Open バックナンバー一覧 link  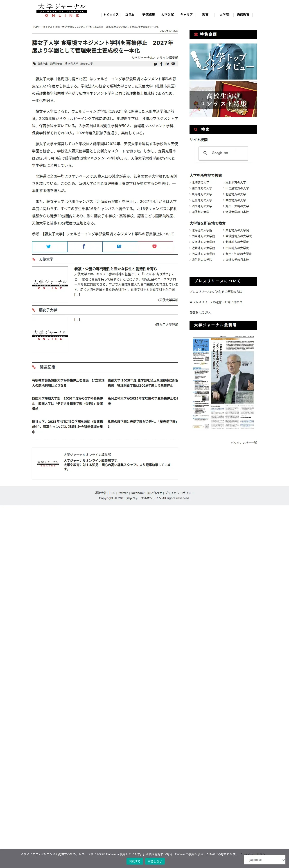click(244, 443)
